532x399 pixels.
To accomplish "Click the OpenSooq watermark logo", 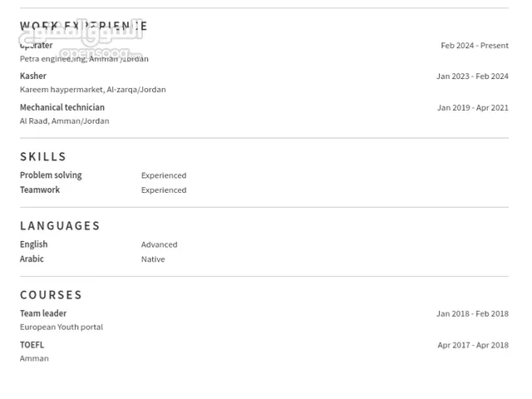I will 81,40.
